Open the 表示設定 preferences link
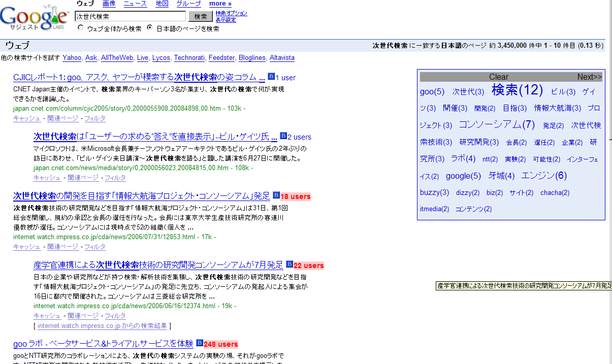Viewport: 612px width, 364px height. [226, 20]
